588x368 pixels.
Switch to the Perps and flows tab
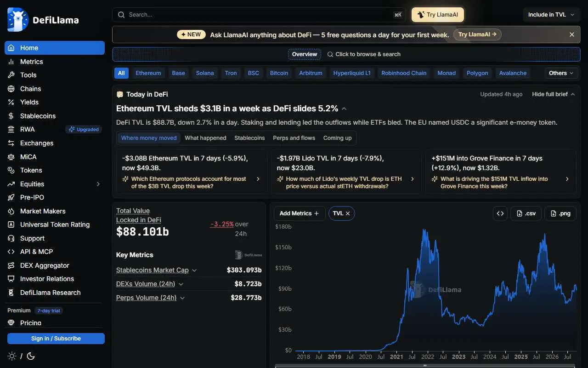point(294,138)
